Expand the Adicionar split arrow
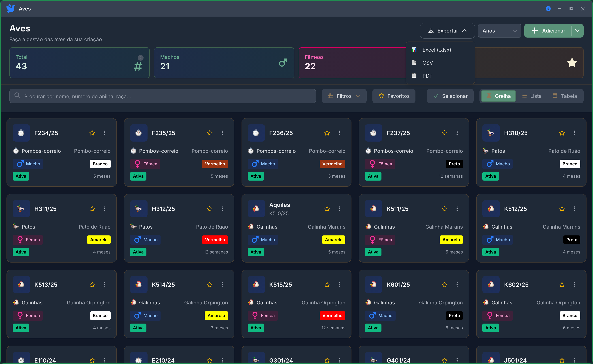 point(577,31)
